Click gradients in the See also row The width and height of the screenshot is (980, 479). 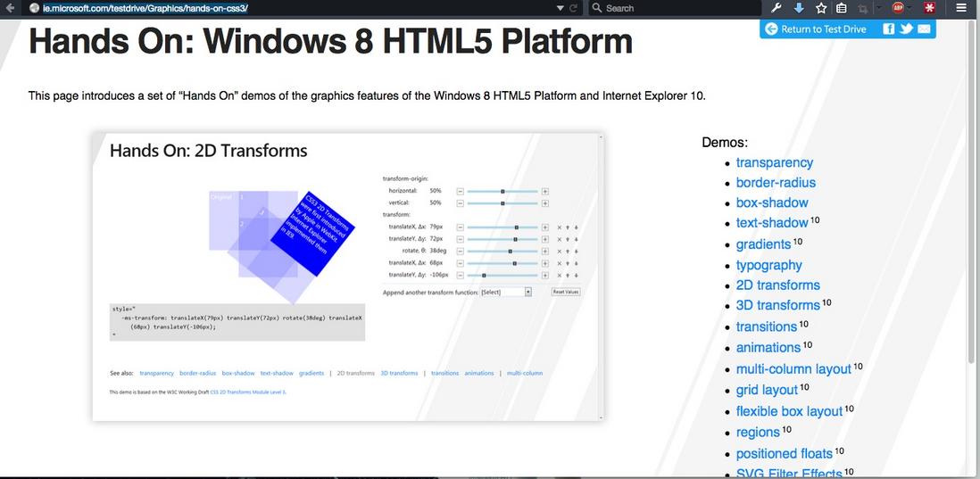tap(311, 374)
